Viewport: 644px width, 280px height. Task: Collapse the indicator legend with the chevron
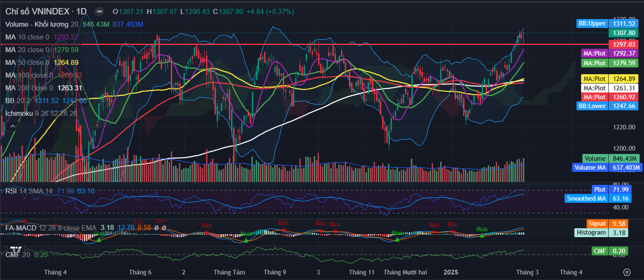[12, 126]
